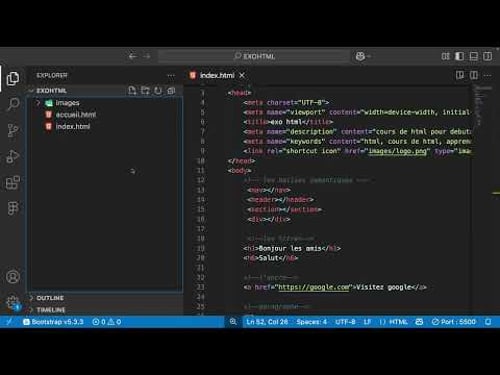Follow the https://google.com link in code

[315, 287]
